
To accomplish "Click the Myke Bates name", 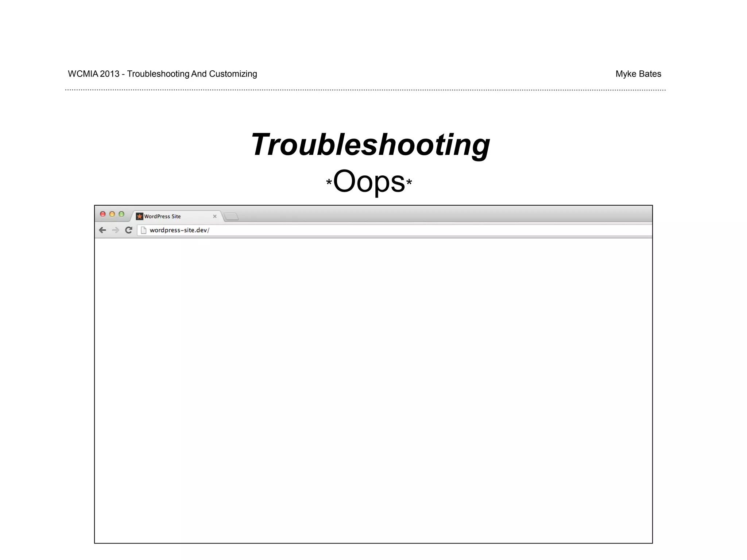I will click(x=638, y=74).
